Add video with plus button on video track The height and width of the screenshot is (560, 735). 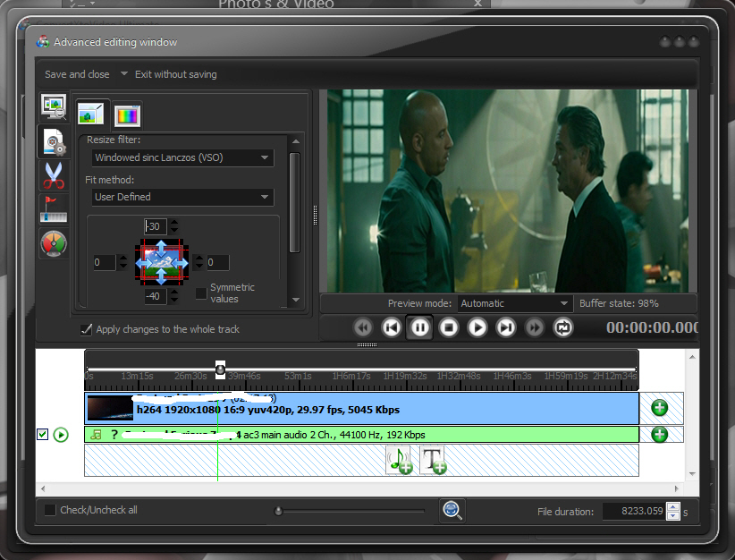(x=660, y=408)
